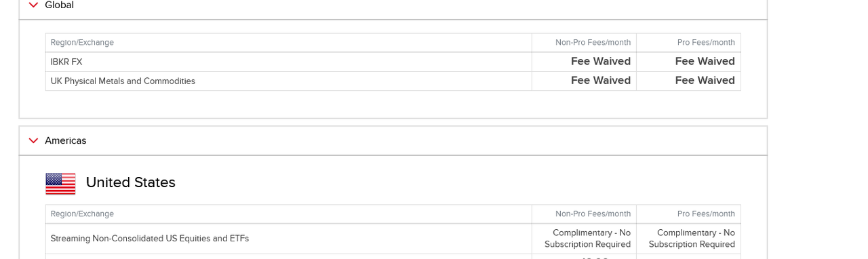This screenshot has height=259, width=868.
Task: Click the IBKR FX row label
Action: click(x=66, y=62)
